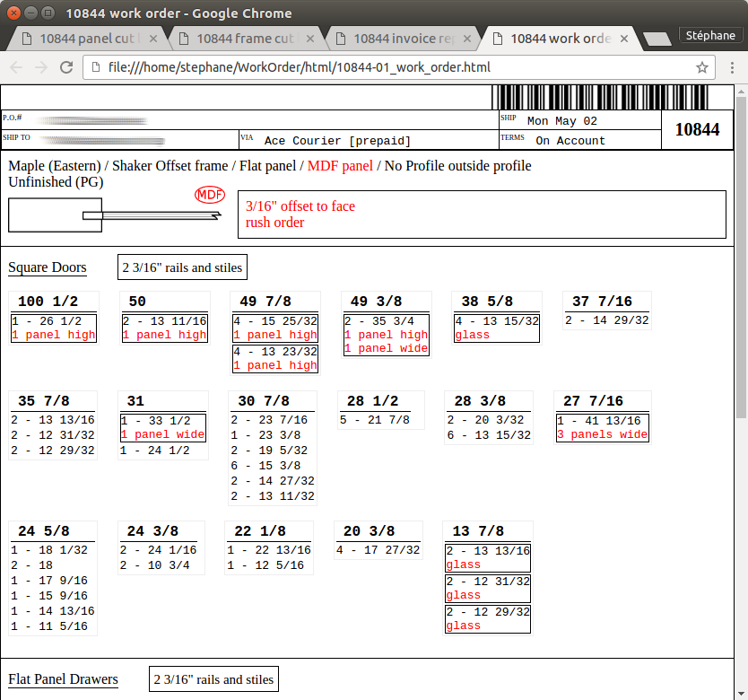
Task: Focus the address bar URL field
Action: pyautogui.click(x=395, y=67)
